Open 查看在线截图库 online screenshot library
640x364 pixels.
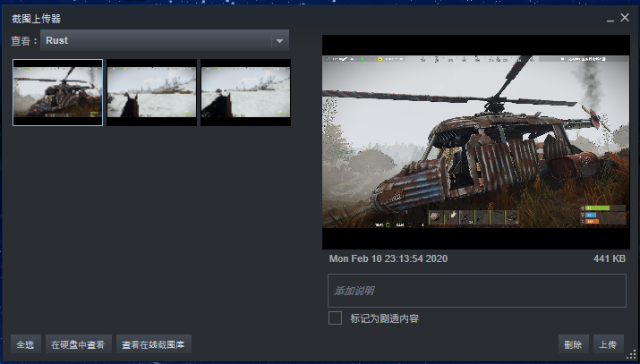tap(153, 344)
